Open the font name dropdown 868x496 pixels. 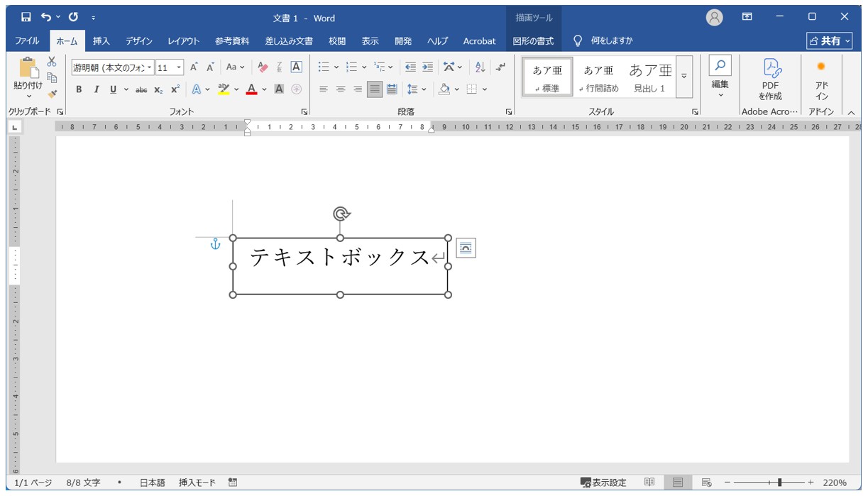[x=149, y=67]
